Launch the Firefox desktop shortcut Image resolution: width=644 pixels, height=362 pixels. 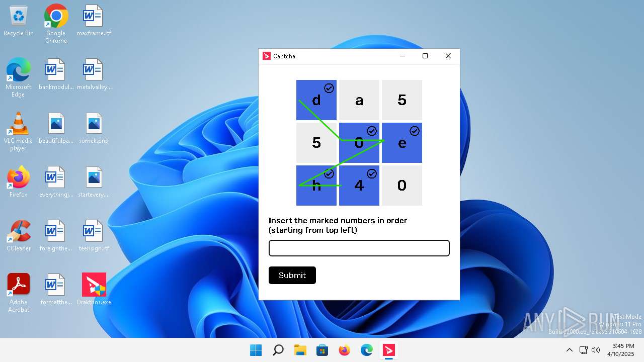(19, 182)
